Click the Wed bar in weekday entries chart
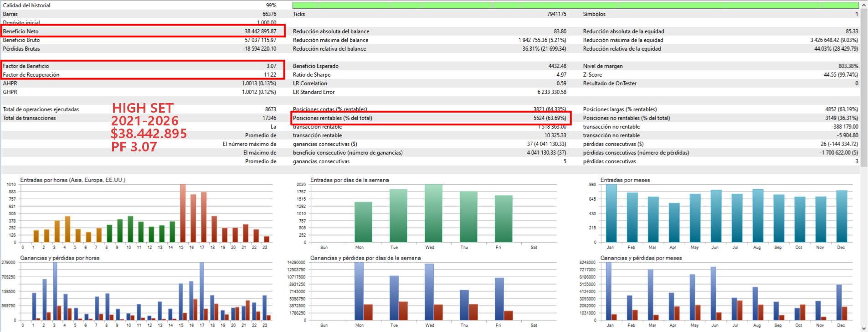The height and width of the screenshot is (332, 868). (x=433, y=213)
